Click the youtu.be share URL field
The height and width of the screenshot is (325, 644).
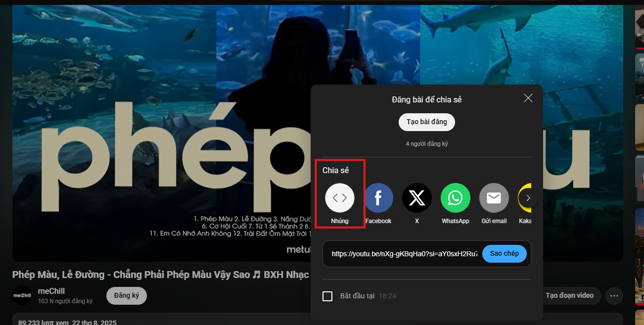pos(404,254)
